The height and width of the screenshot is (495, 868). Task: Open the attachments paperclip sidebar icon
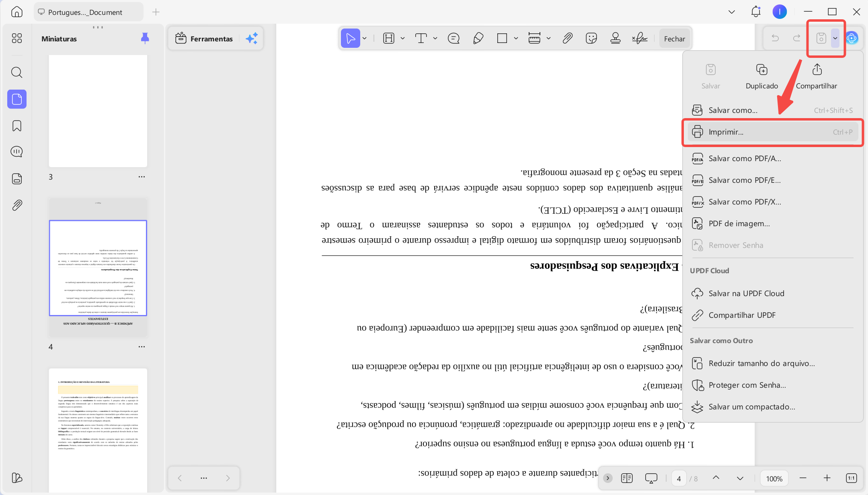click(x=17, y=205)
